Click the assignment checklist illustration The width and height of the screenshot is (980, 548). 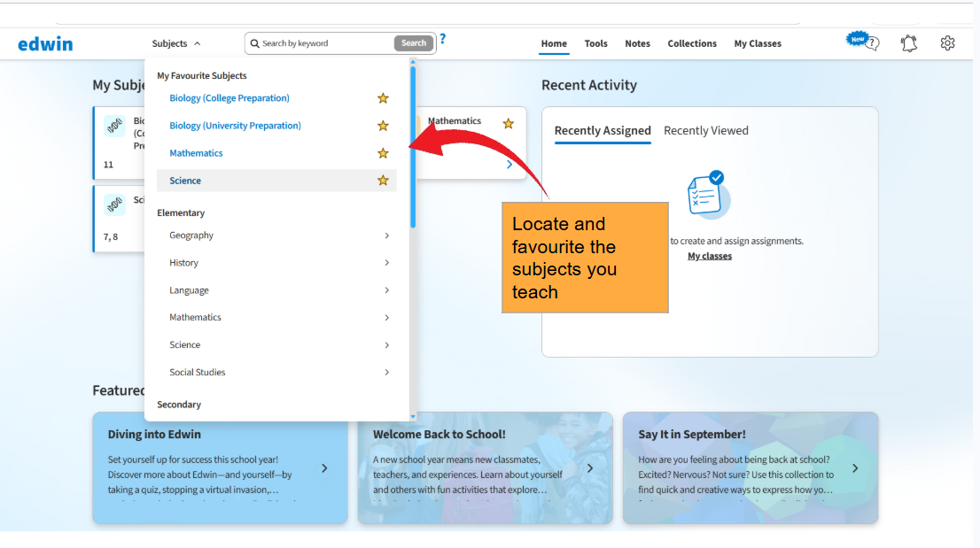pyautogui.click(x=708, y=195)
